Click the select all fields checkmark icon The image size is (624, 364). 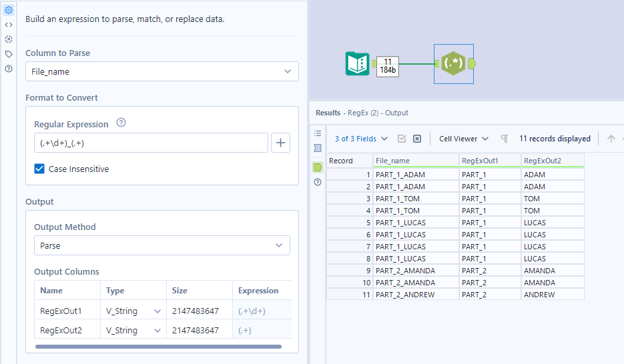[402, 139]
